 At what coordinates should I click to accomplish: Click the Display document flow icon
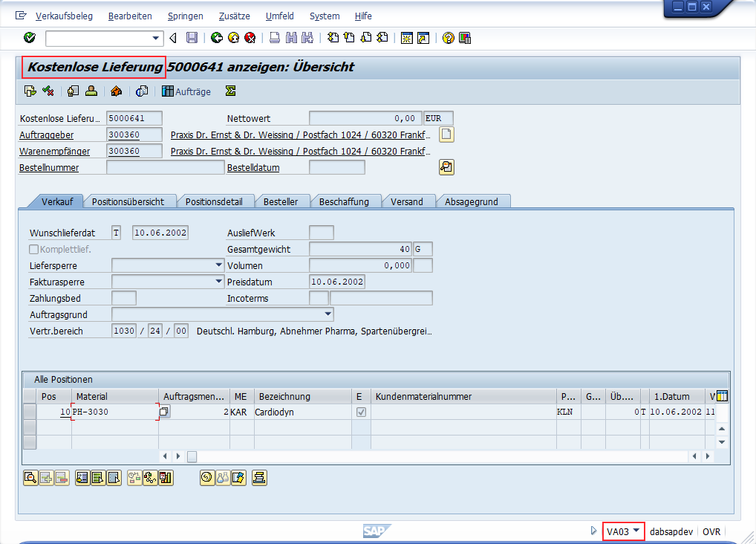pyautogui.click(x=30, y=91)
